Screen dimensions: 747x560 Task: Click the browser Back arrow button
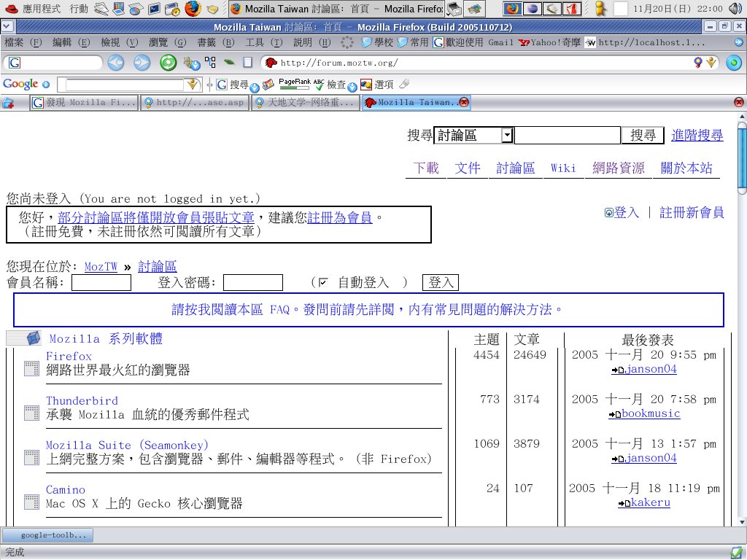[115, 63]
